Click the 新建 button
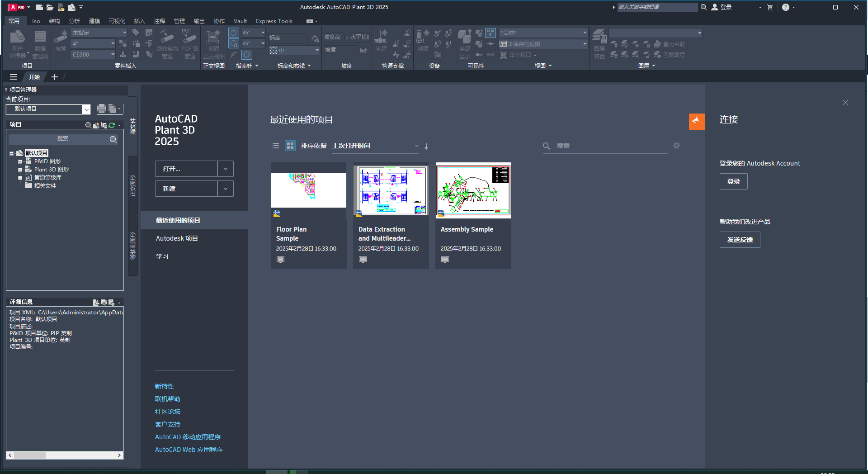Screen dimensions: 868x474 tap(186, 189)
